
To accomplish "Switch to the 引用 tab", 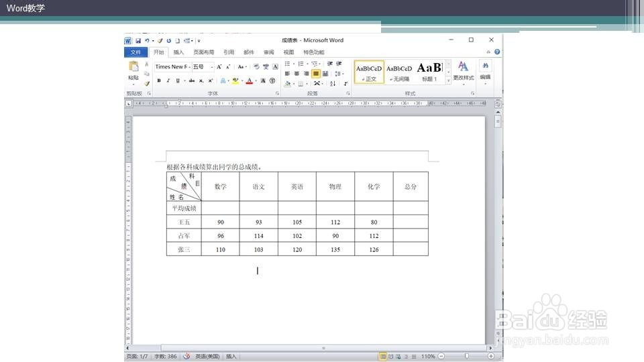I will coord(229,52).
